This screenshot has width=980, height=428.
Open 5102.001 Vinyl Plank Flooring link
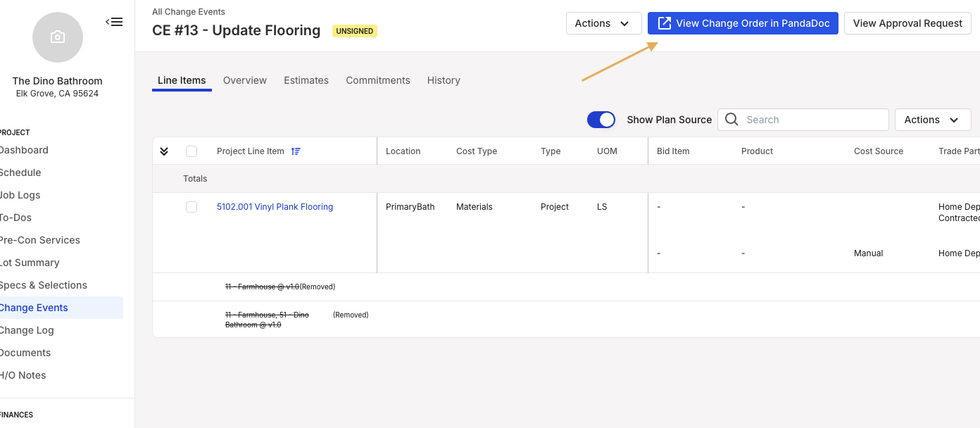tap(275, 207)
